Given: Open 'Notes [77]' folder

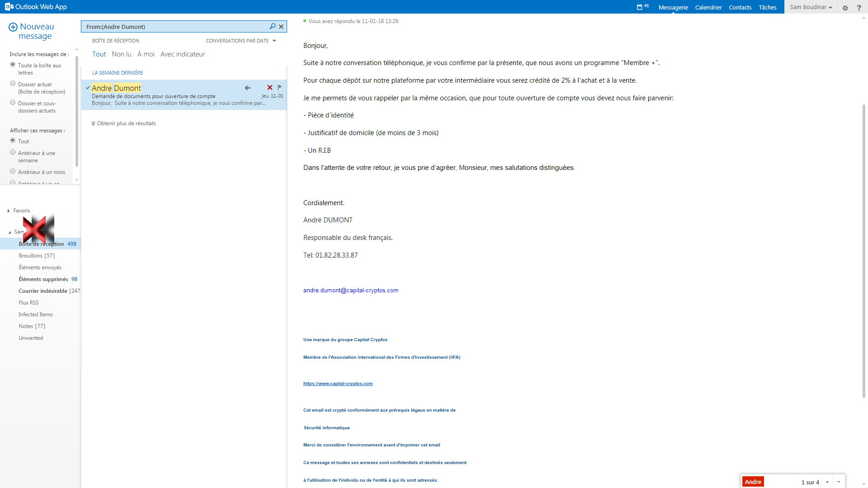Looking at the screenshot, I should click(x=32, y=326).
